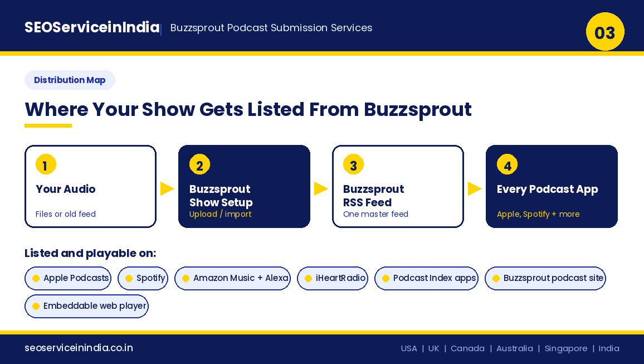Screen dimensions: 644x364
Task: Click the yellow step 2 circle
Action: (199, 165)
